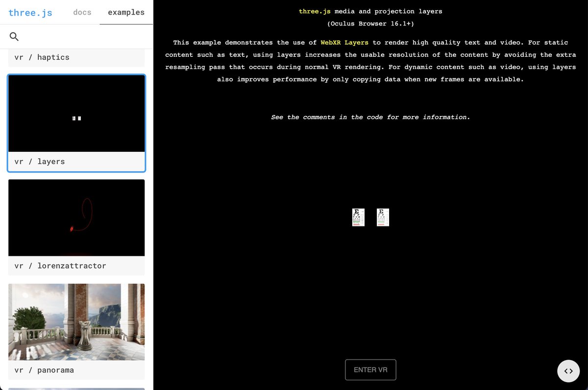This screenshot has height=390, width=588.
Task: Click the ENTER VR button
Action: [370, 369]
